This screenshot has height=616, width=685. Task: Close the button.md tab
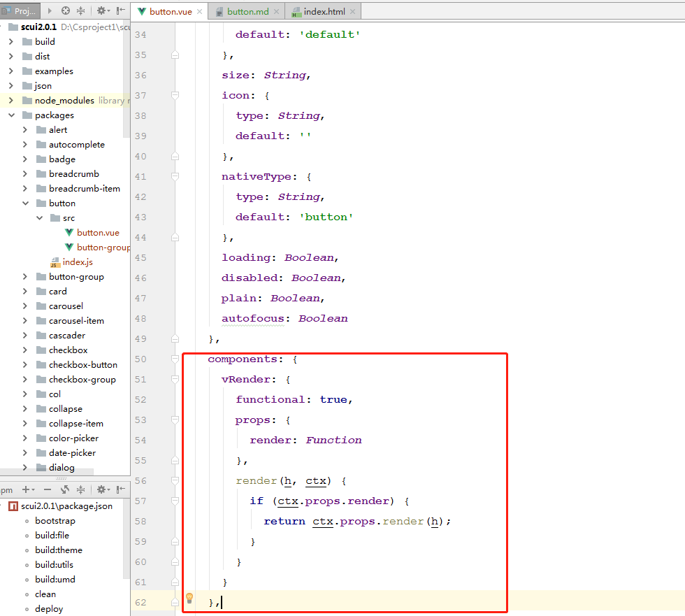pos(277,12)
